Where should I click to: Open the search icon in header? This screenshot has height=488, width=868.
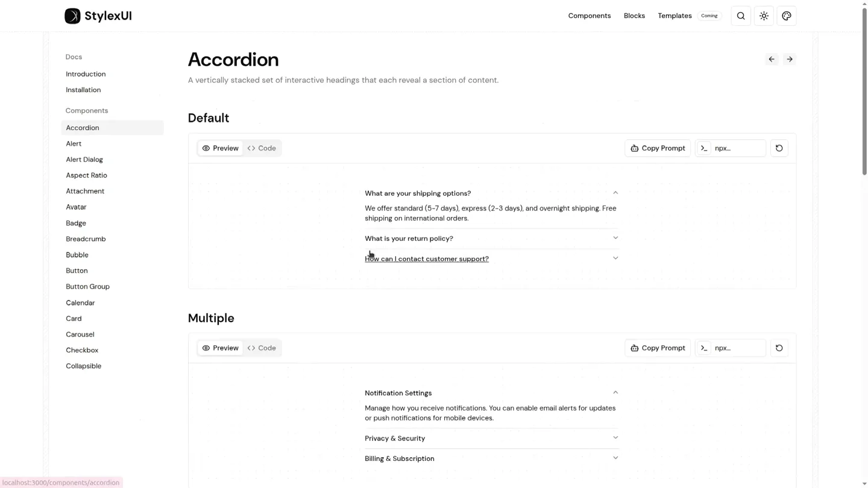coord(741,16)
